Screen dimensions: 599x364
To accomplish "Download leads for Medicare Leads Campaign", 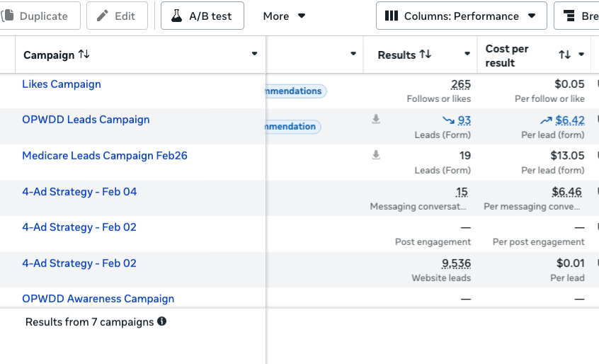I will point(376,155).
